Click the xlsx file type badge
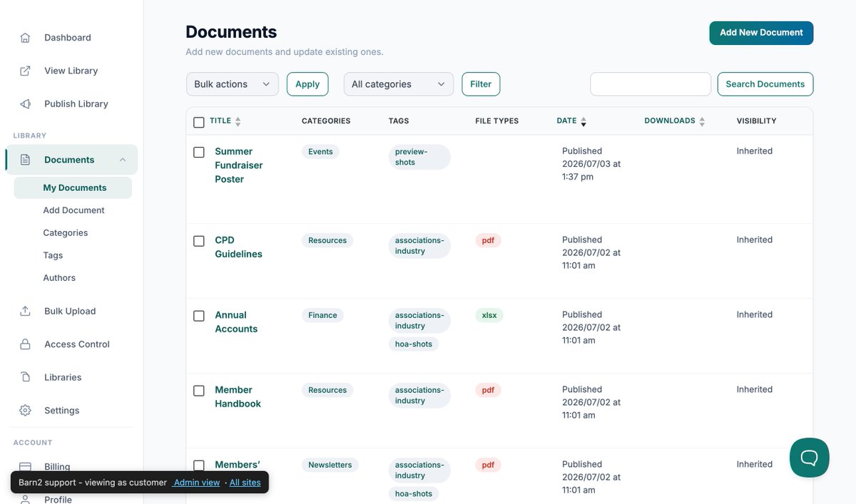Image resolution: width=856 pixels, height=504 pixels. tap(489, 315)
